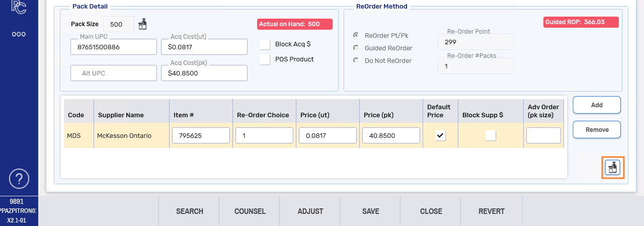Uncheck Default Price for McKesson Ontario
Image resolution: width=644 pixels, height=226 pixels.
[x=440, y=135]
